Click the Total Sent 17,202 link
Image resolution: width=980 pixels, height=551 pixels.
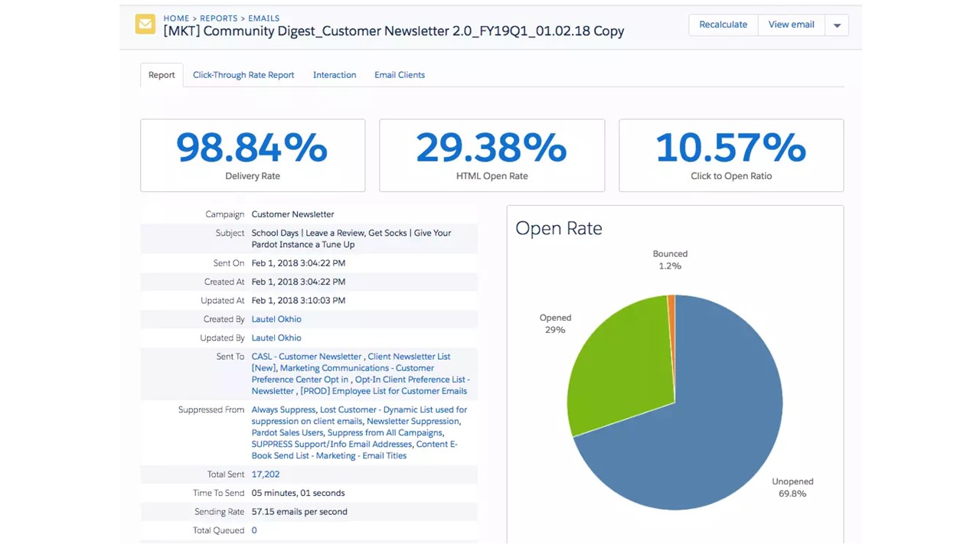[x=265, y=474]
